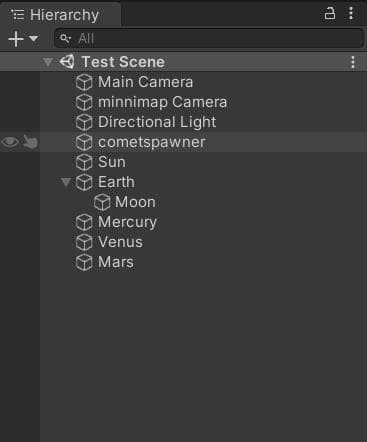Screen dimensions: 367x442
Task: Select the Directional Light object
Action: click(x=157, y=122)
